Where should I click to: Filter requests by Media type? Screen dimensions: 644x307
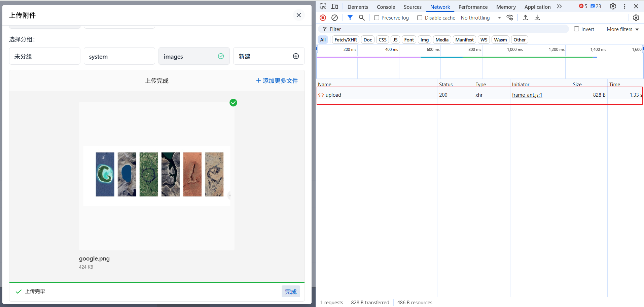[x=442, y=40]
